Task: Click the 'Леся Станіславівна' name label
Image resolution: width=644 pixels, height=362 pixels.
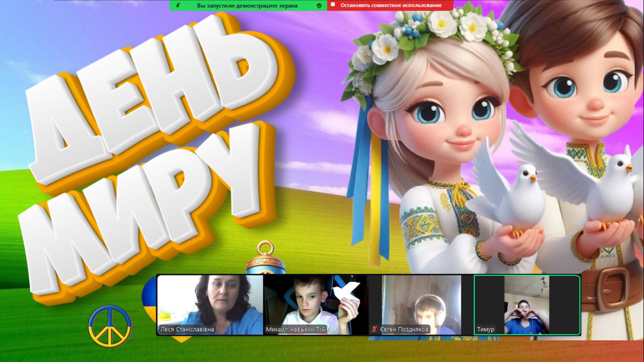Action: 187,329
